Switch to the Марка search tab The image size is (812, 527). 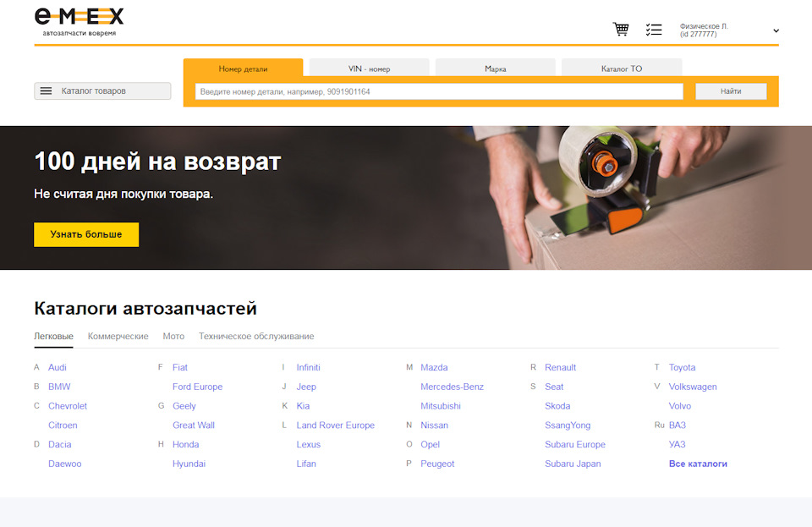(495, 67)
